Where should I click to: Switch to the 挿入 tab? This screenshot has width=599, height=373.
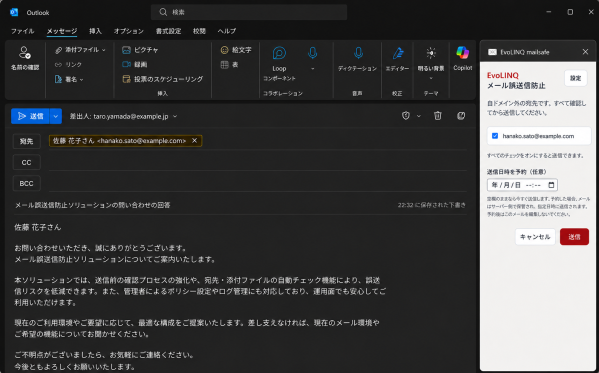pyautogui.click(x=96, y=31)
